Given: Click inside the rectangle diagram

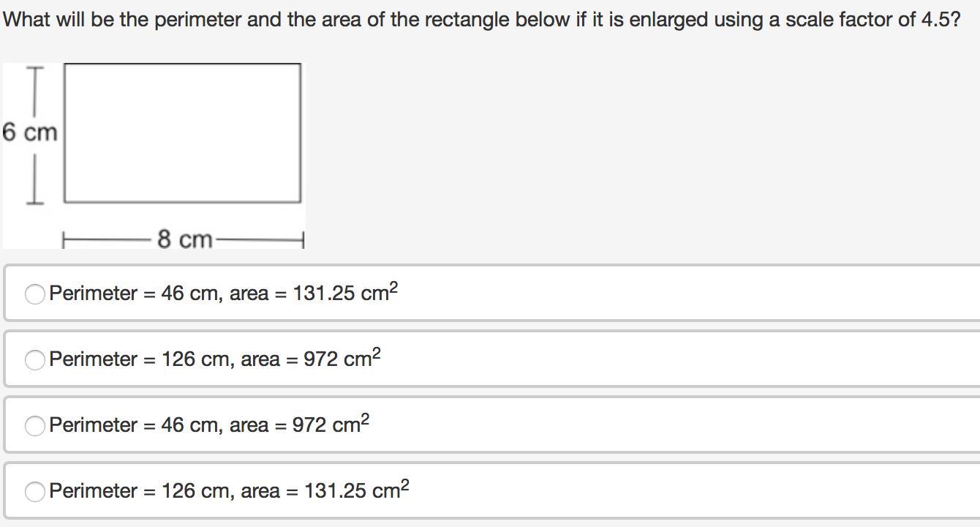Looking at the screenshot, I should tap(182, 132).
